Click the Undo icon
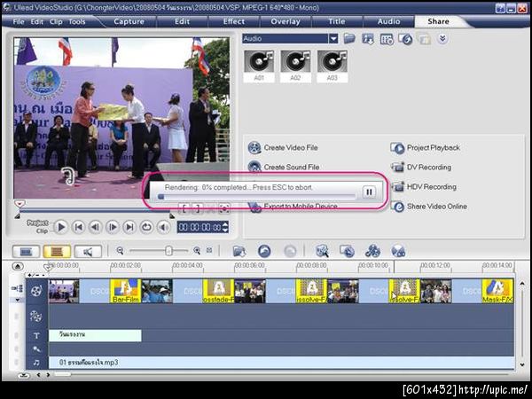This screenshot has height=399, width=532. click(x=264, y=252)
